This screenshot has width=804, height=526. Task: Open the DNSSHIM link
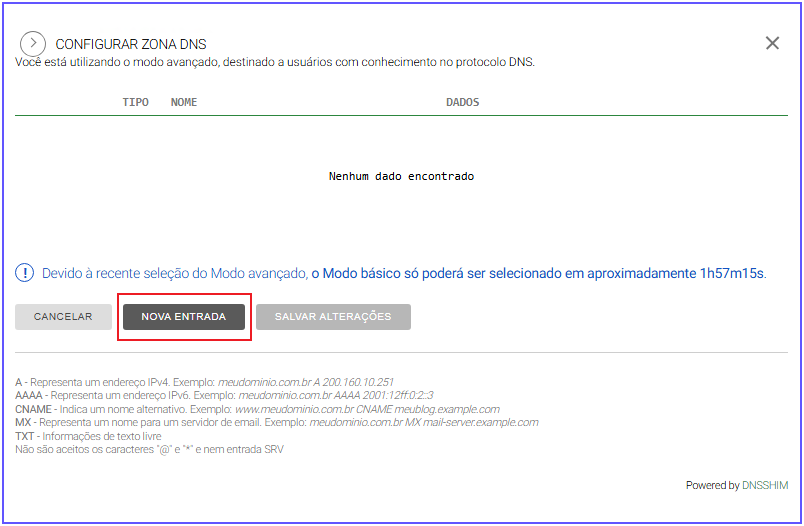coord(765,485)
